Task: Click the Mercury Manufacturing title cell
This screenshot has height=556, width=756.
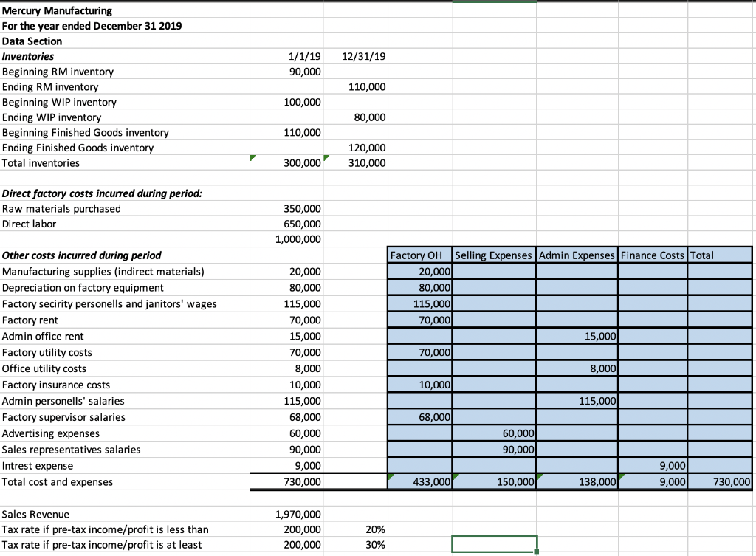Action: (x=59, y=10)
